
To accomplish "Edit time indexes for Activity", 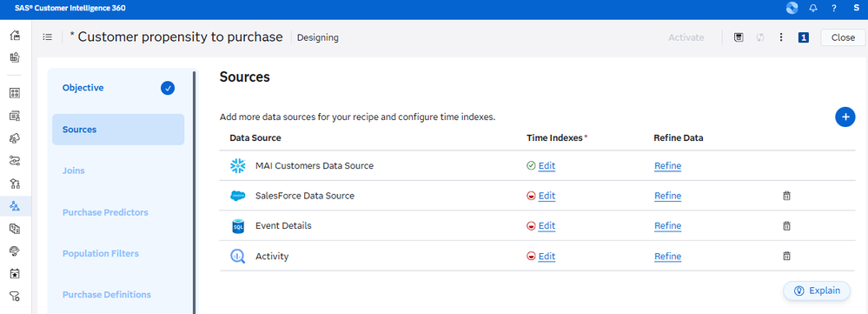I will (547, 257).
